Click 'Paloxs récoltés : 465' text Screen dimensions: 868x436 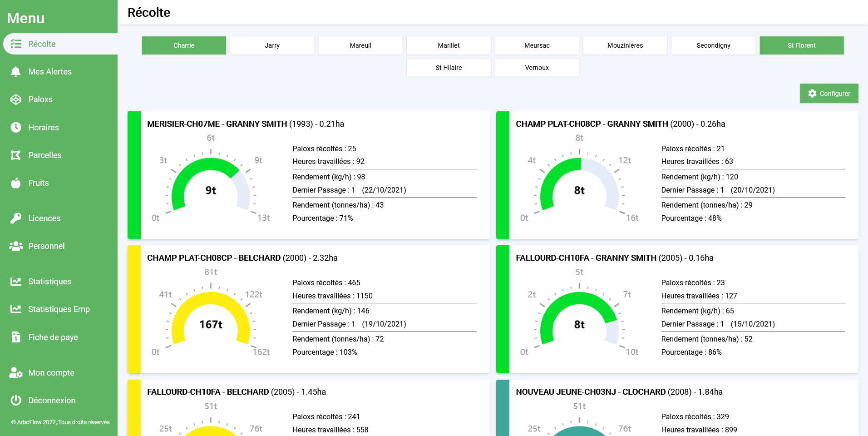[x=326, y=283]
